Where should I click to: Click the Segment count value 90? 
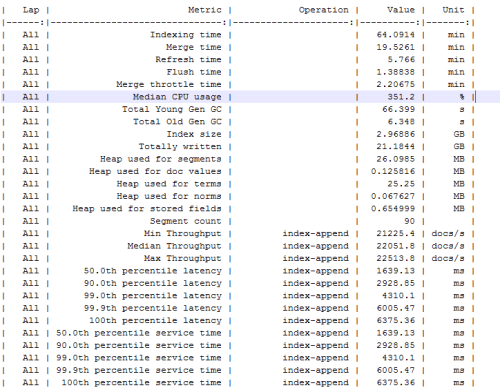409,221
